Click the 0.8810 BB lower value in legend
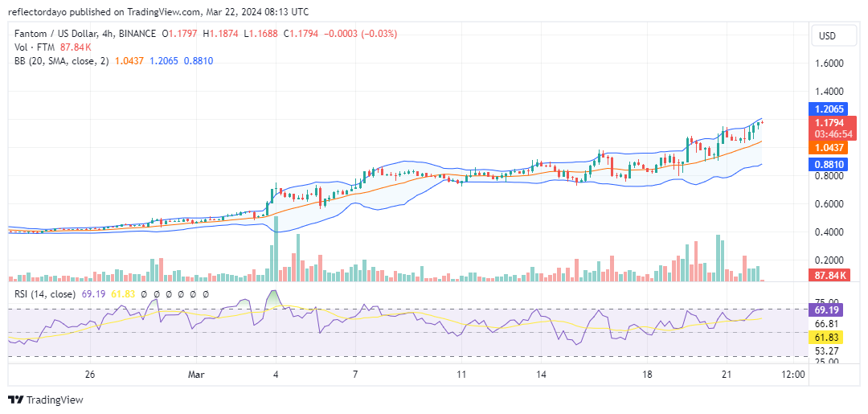The image size is (868, 414). click(x=198, y=61)
